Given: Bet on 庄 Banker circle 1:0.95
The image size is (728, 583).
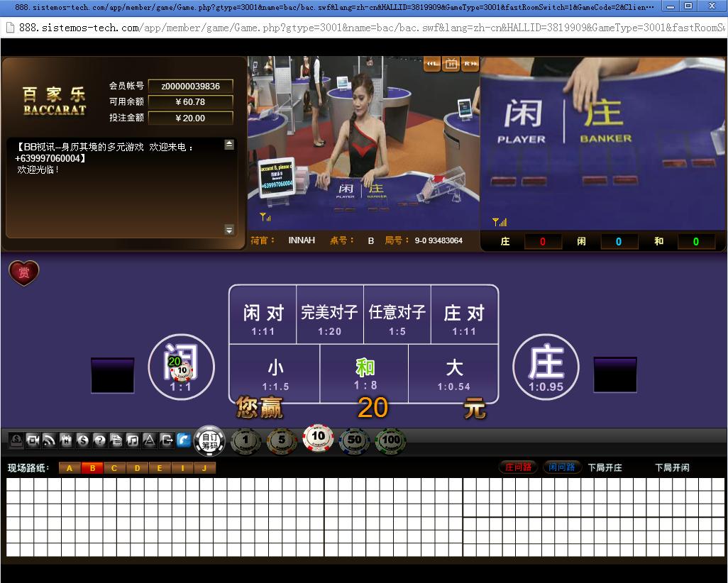Looking at the screenshot, I should click(x=546, y=367).
